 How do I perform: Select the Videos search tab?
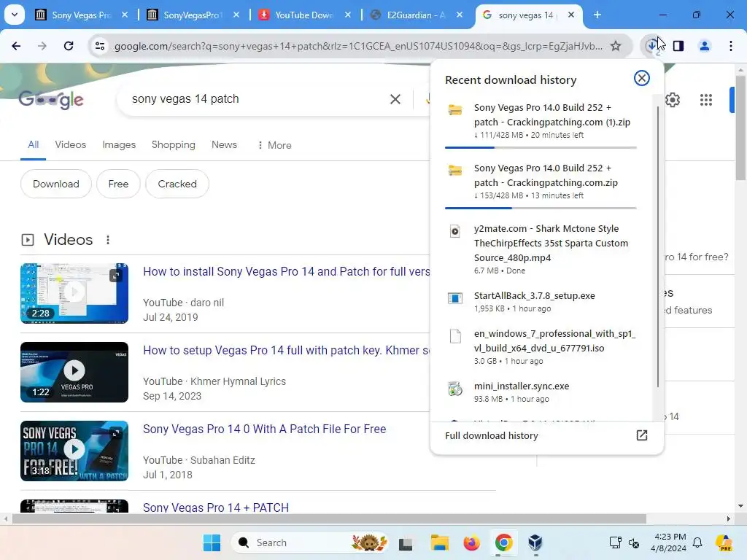(x=71, y=145)
